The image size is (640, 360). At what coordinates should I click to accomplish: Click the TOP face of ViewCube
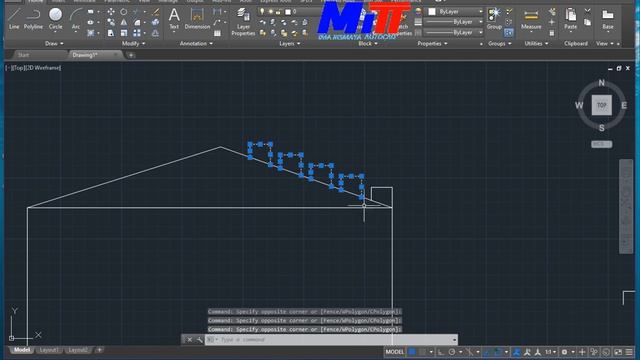pyautogui.click(x=602, y=105)
